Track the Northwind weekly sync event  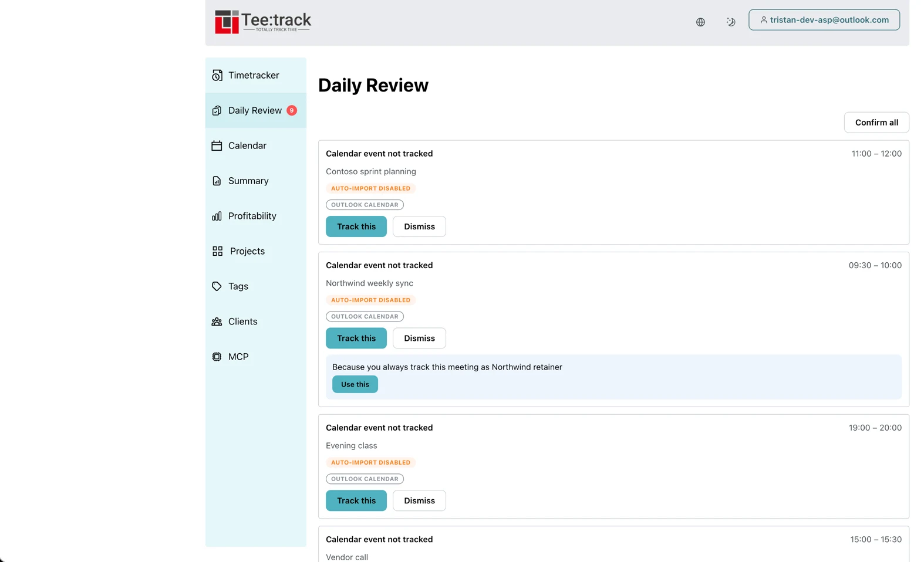tap(356, 338)
